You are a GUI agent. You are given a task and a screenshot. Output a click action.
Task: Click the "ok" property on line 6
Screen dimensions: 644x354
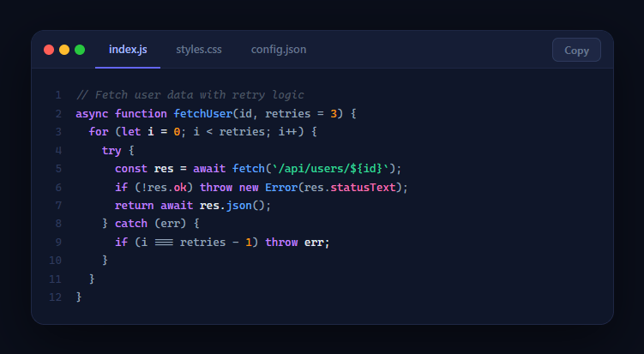[x=180, y=187]
